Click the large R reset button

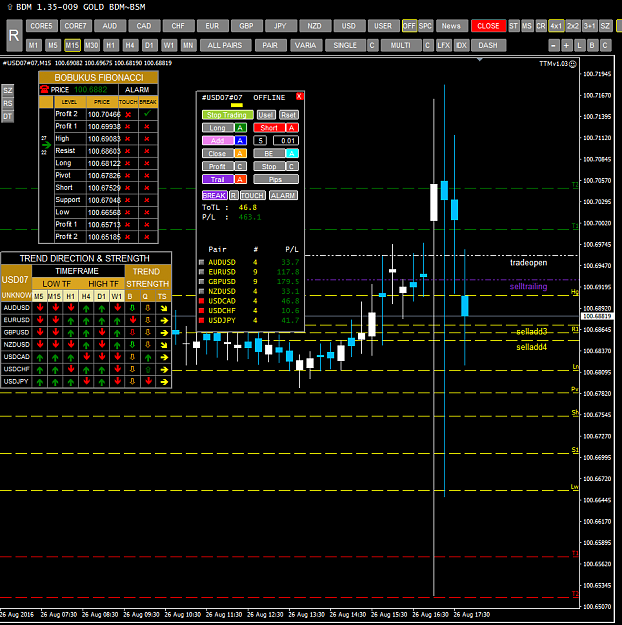coord(14,35)
